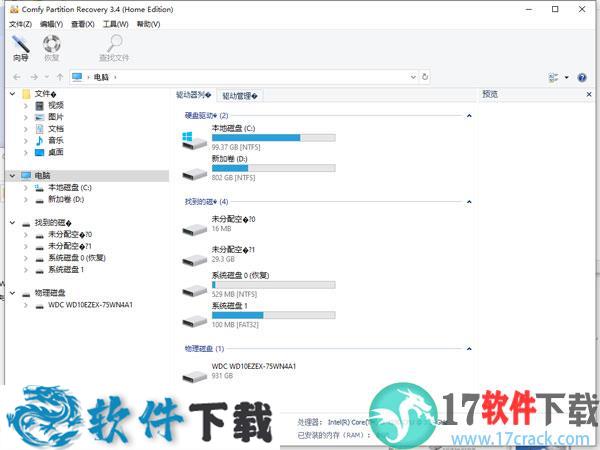Select 系统磁盘 1 in the left tree
The height and width of the screenshot is (450, 600).
click(66, 270)
